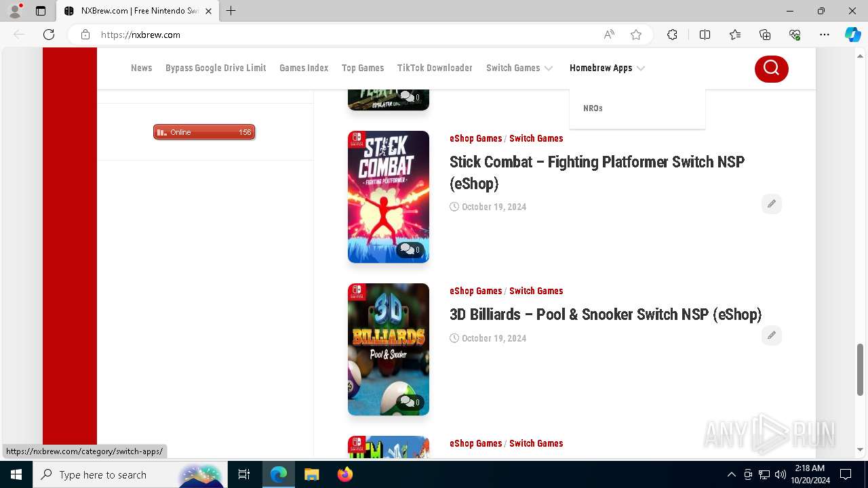
Task: Launch Firefox from taskbar
Action: [x=345, y=474]
